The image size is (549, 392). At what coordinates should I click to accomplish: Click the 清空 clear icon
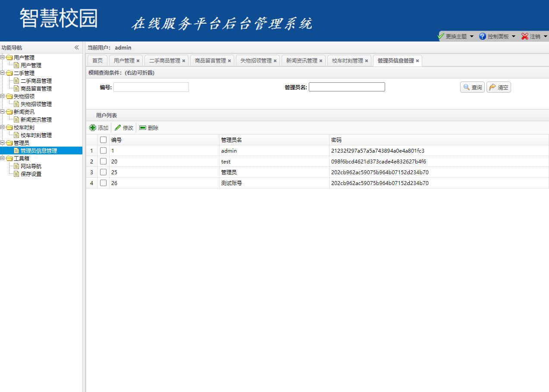(x=492, y=87)
